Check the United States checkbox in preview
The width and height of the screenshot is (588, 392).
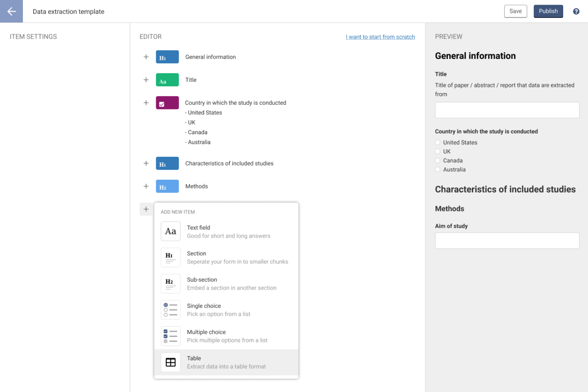click(x=438, y=142)
